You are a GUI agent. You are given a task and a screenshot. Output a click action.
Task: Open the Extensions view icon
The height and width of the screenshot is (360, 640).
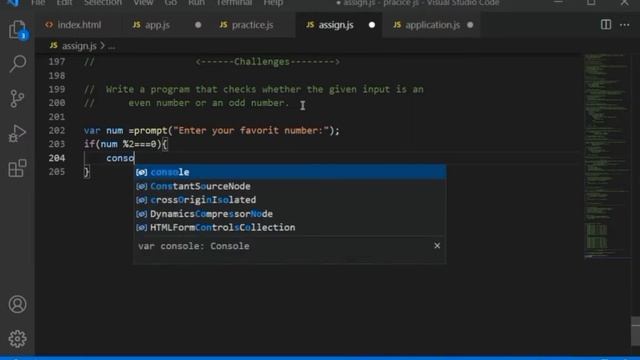point(18,168)
